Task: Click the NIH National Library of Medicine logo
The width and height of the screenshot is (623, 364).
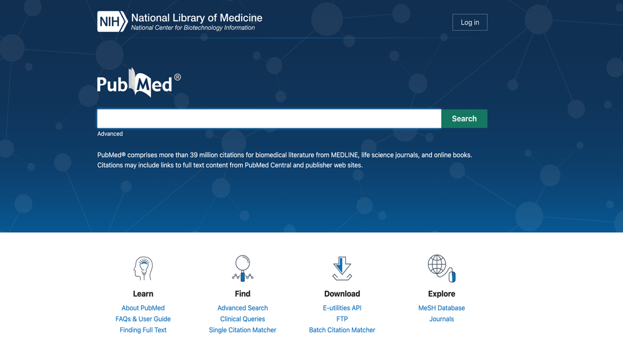Action: pyautogui.click(x=179, y=22)
